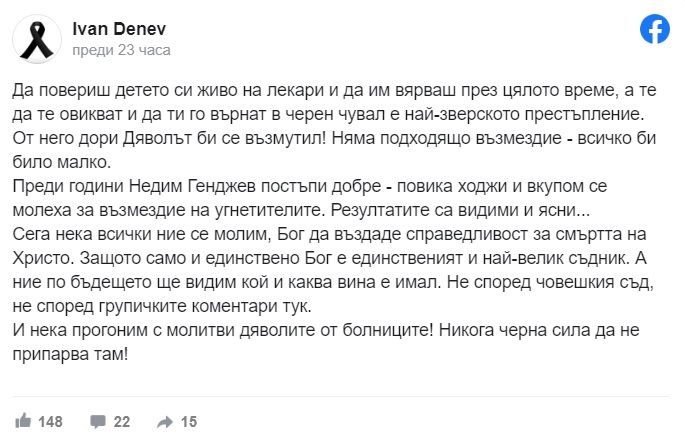Click the final line 'припарва там!'
This screenshot has height=446, width=685.
coord(70,354)
